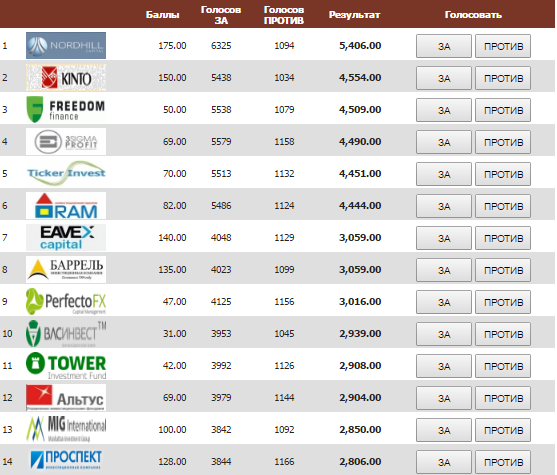Select the 3Sigma Profit logo
The height and width of the screenshot is (475, 557).
pos(66,141)
